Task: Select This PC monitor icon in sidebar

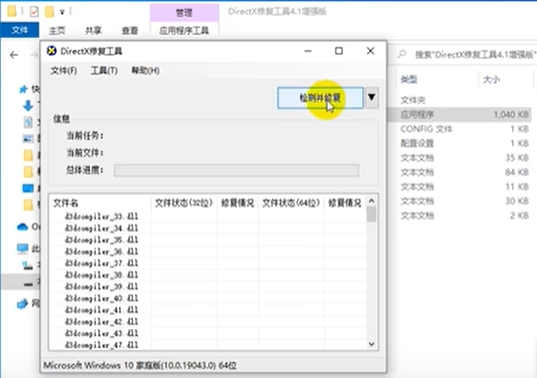Action: click(x=23, y=248)
